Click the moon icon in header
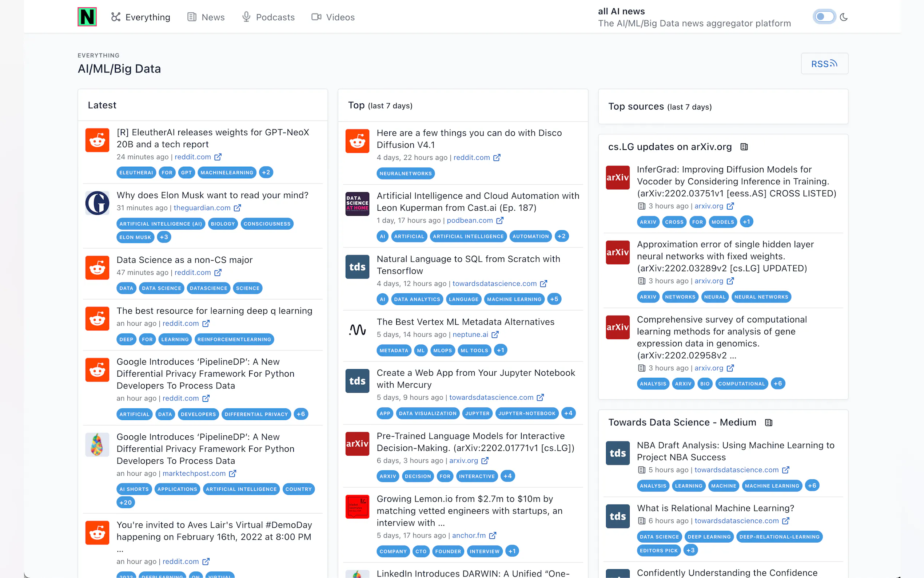 (x=844, y=17)
